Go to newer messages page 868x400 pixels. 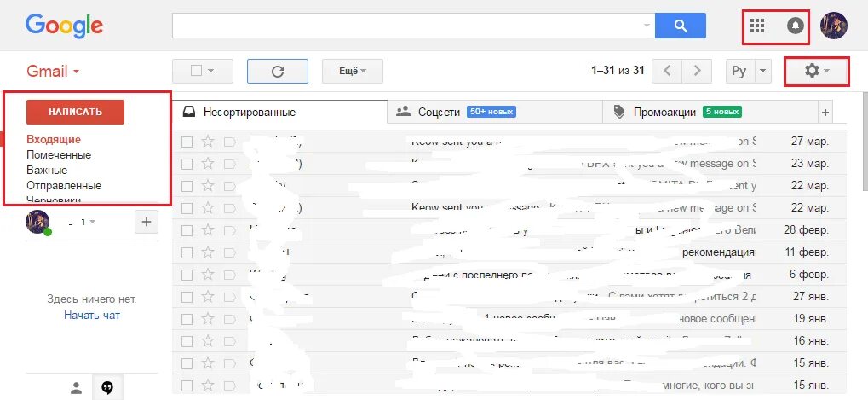667,71
